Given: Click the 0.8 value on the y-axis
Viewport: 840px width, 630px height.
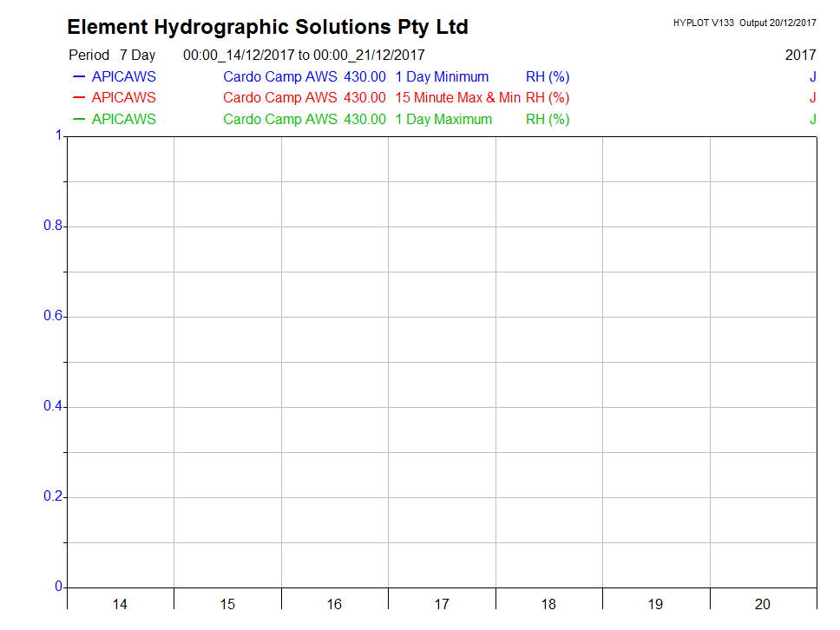Looking at the screenshot, I should pos(53,226).
